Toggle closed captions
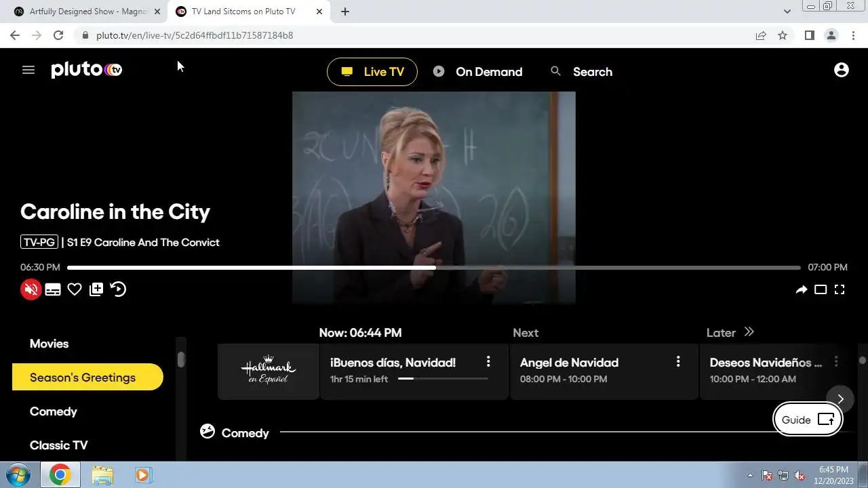The width and height of the screenshot is (868, 488). tap(53, 290)
